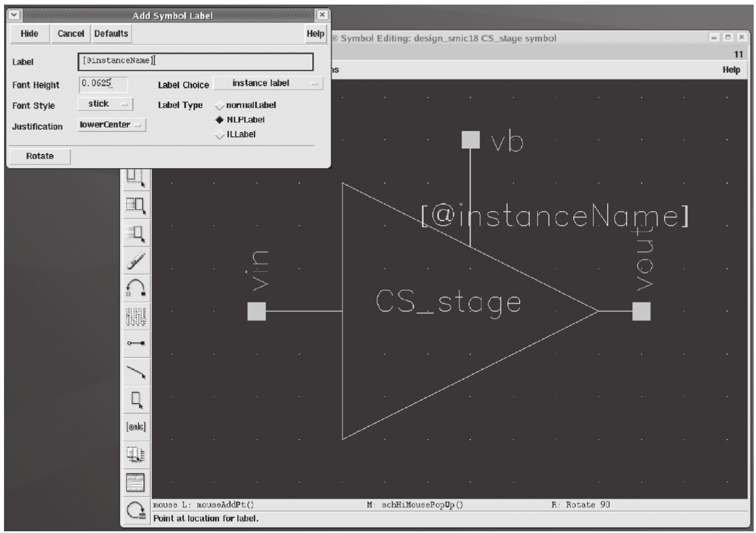
Task: Click the [@abc] add label tool icon
Action: pos(136,427)
